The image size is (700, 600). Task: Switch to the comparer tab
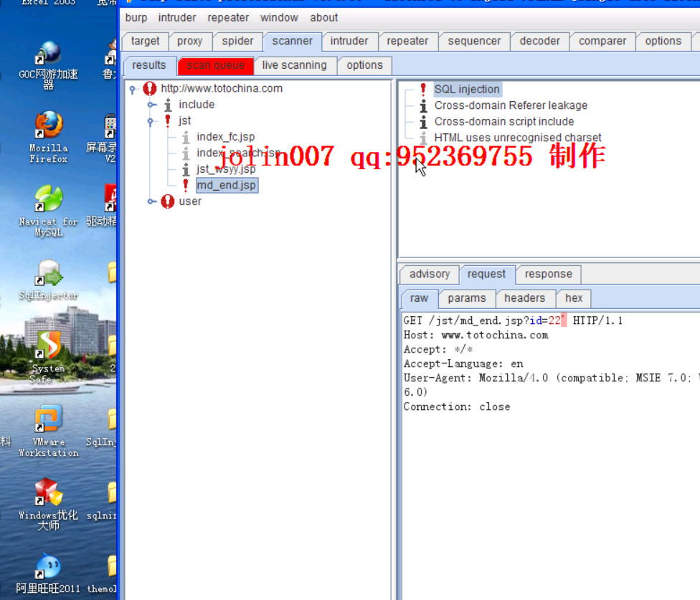[x=602, y=41]
